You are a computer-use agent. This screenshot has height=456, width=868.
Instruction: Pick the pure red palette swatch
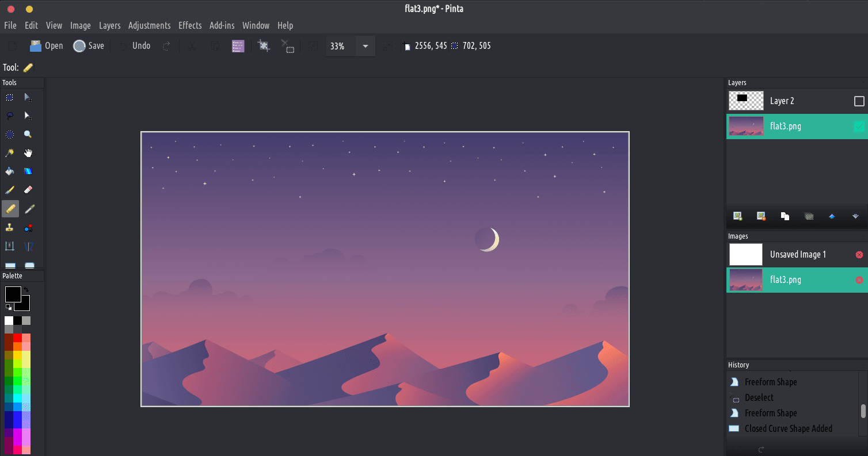(17, 338)
